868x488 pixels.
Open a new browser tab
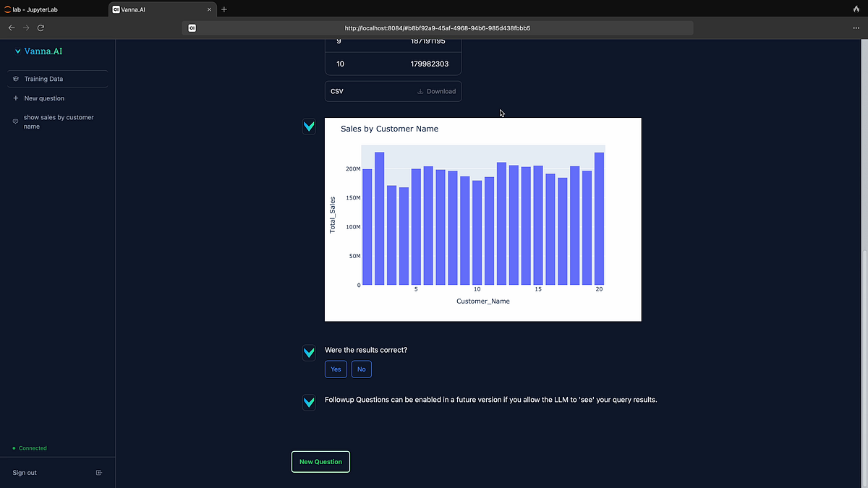(x=224, y=9)
